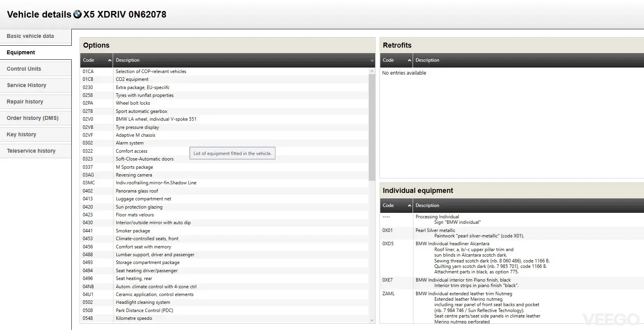The image size is (644, 330).
Task: Click the Options list scroll-down arrow
Action: tap(372, 320)
